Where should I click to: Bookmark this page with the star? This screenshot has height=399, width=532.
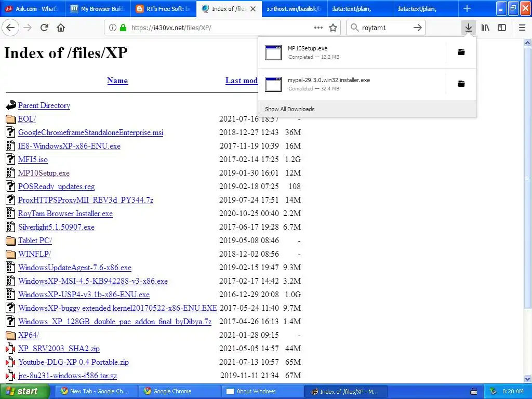pos(333,28)
